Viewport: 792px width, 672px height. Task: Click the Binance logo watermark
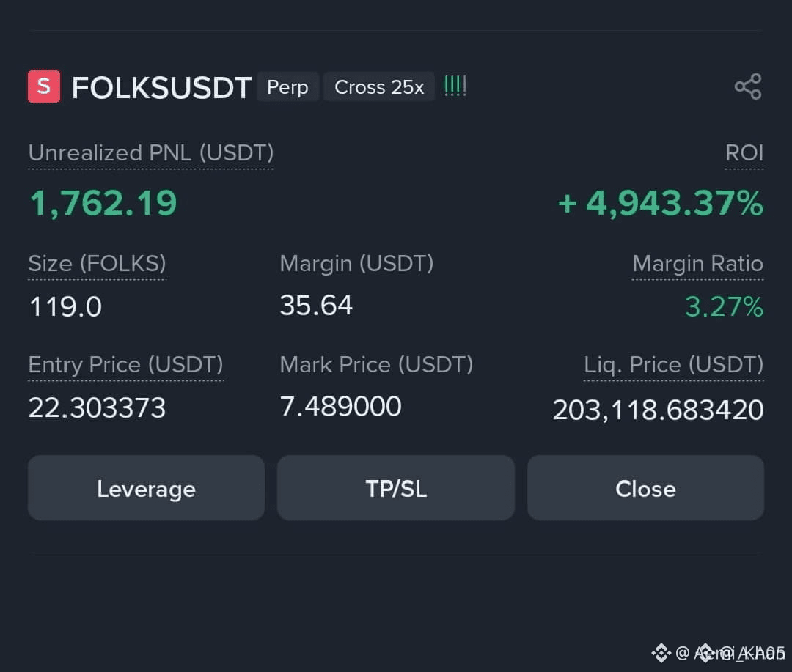pyautogui.click(x=661, y=653)
